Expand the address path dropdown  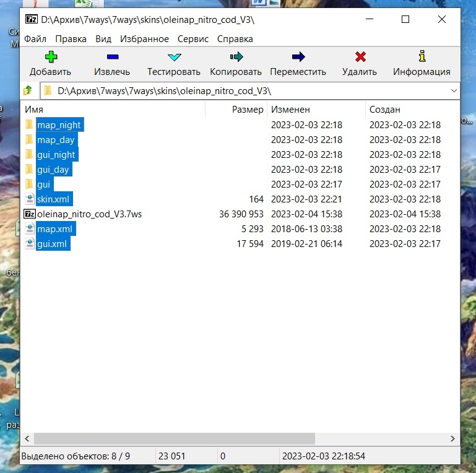tap(454, 91)
